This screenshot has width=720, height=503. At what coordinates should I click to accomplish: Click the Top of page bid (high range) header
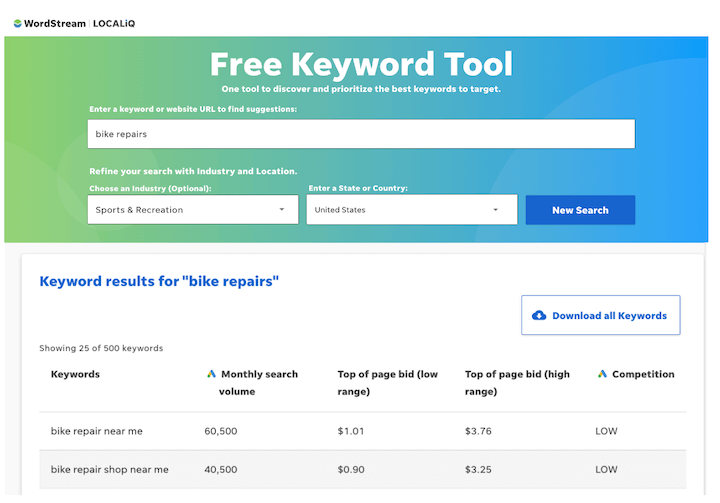coord(517,383)
